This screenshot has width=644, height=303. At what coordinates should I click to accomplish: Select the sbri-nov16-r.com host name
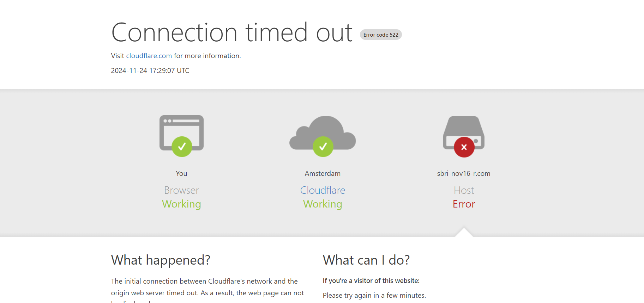pyautogui.click(x=464, y=173)
